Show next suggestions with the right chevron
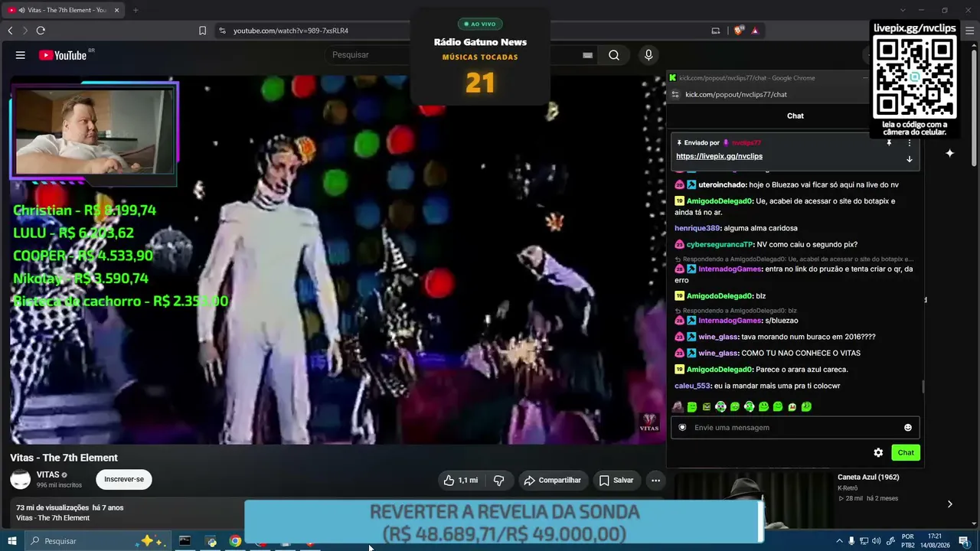The width and height of the screenshot is (980, 551). pos(949,504)
